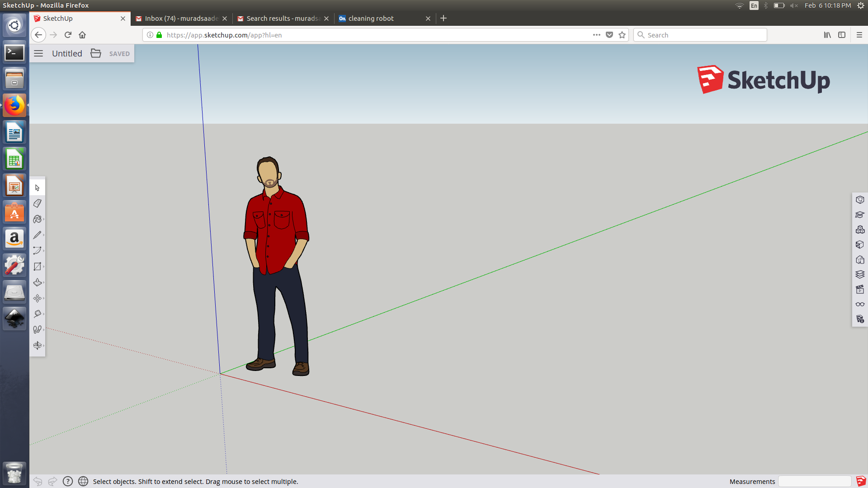Bookmark this page with star
Viewport: 868px width, 488px height.
point(622,35)
